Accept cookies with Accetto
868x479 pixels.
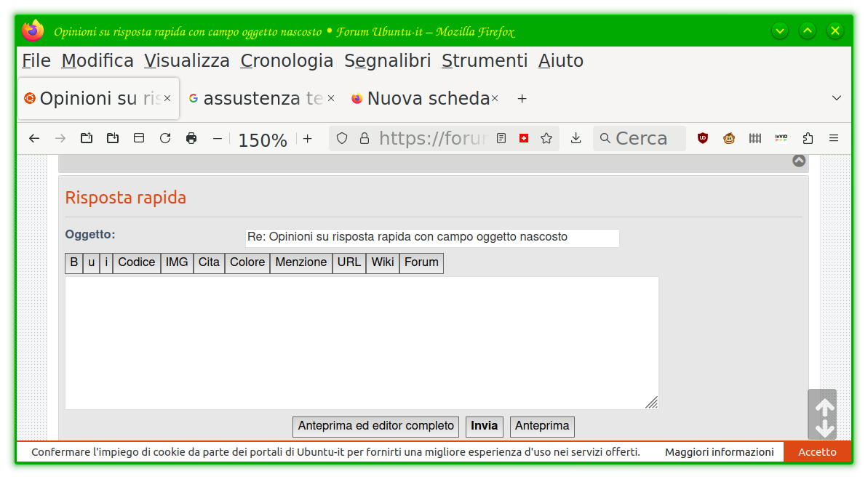[817, 452]
